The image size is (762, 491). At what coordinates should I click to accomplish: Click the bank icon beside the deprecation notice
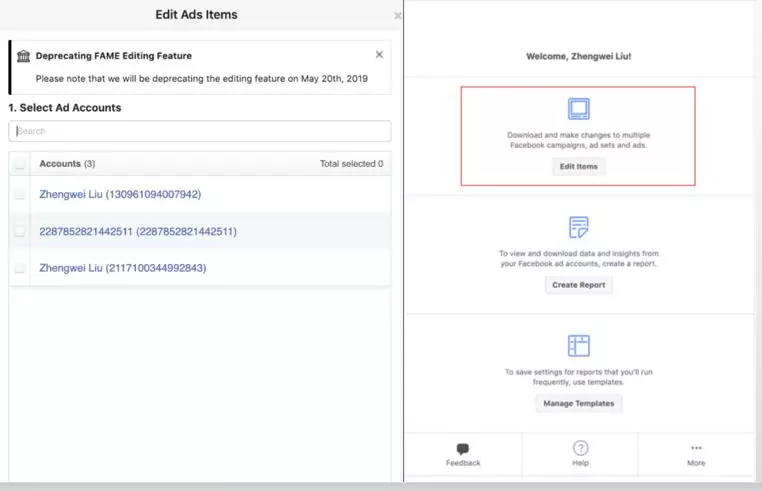coord(23,56)
